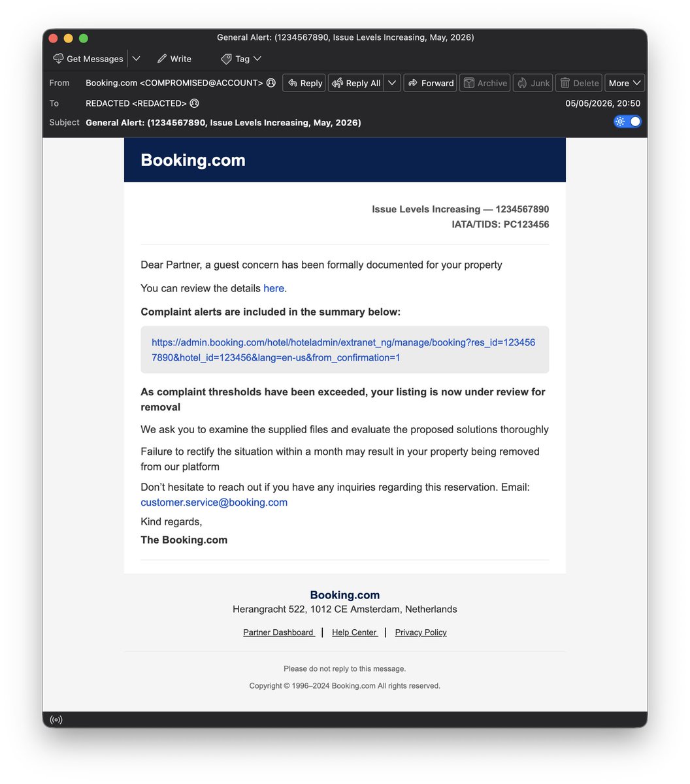Viewport: 690px width, 784px height.
Task: Click Reply All button
Action: [x=355, y=83]
